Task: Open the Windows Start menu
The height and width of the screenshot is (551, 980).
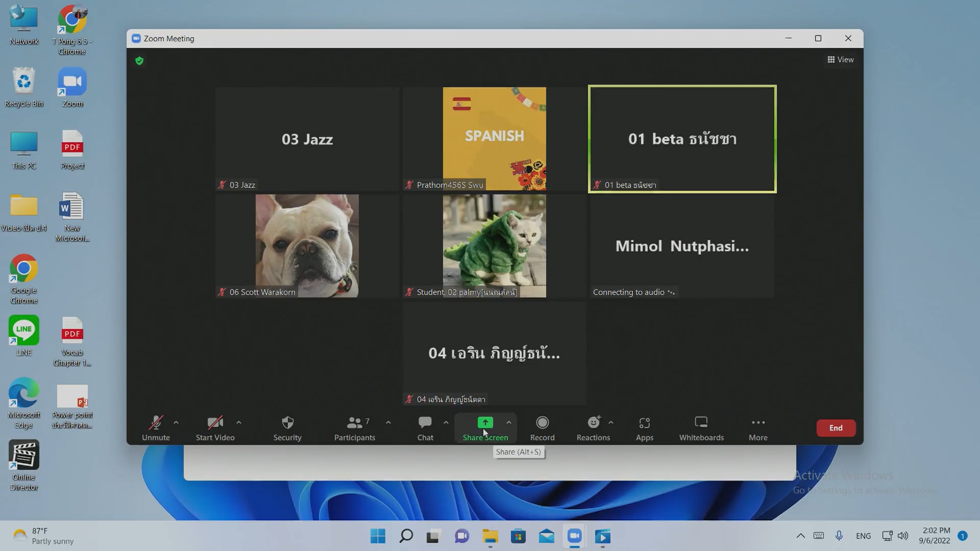Action: point(378,536)
